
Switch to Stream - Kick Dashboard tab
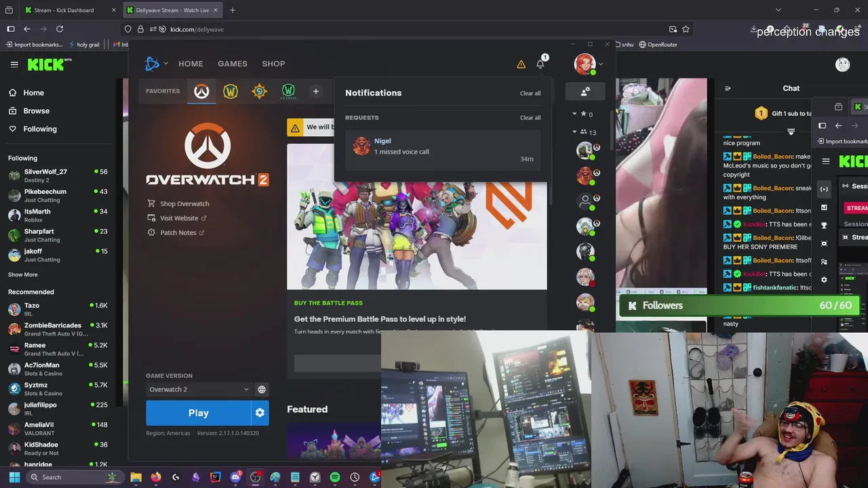64,10
